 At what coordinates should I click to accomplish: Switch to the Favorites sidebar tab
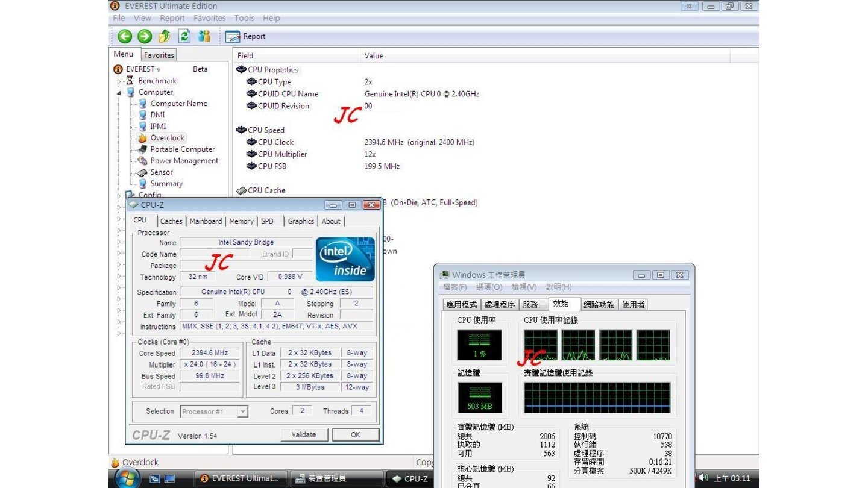[x=159, y=55]
